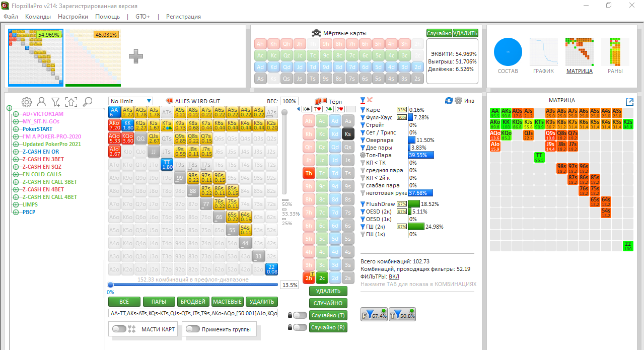Click the green БРОДВЕЙ button
The width and height of the screenshot is (644, 350).
point(193,302)
